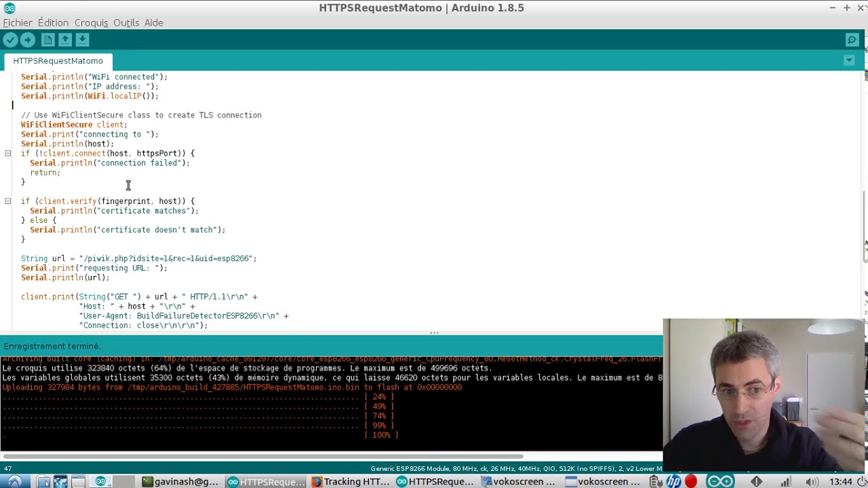
Task: Click the warning diamond tray icon
Action: [757, 481]
